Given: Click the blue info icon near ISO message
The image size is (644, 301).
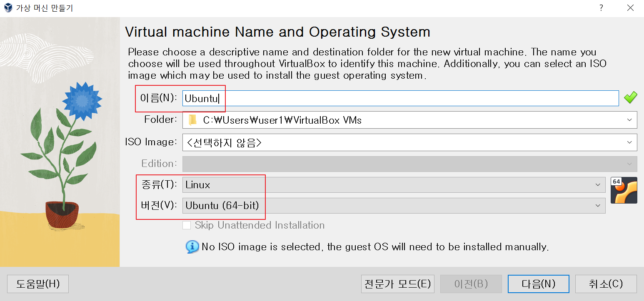Looking at the screenshot, I should pyautogui.click(x=192, y=247).
